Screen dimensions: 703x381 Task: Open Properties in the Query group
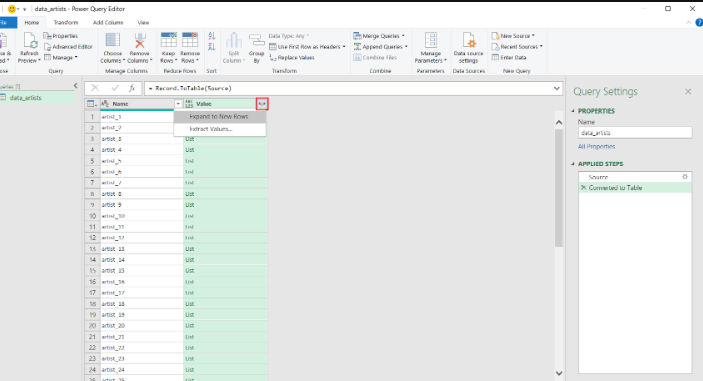click(x=61, y=36)
